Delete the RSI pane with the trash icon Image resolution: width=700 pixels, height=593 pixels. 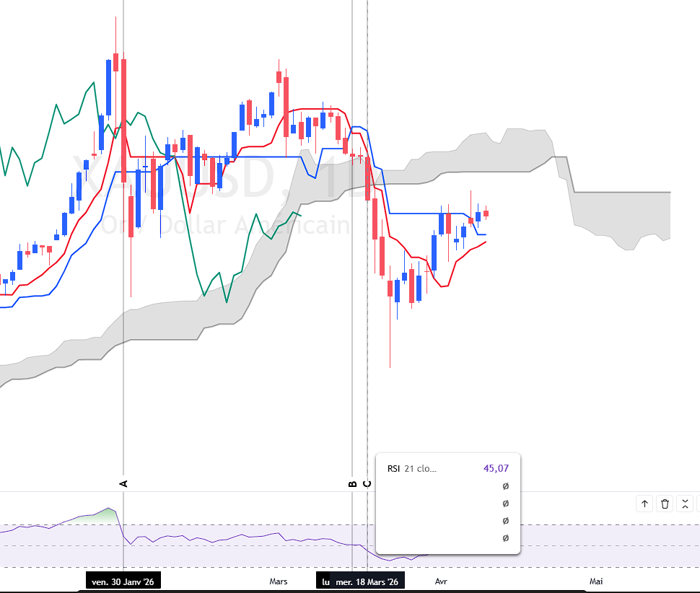[x=665, y=504]
